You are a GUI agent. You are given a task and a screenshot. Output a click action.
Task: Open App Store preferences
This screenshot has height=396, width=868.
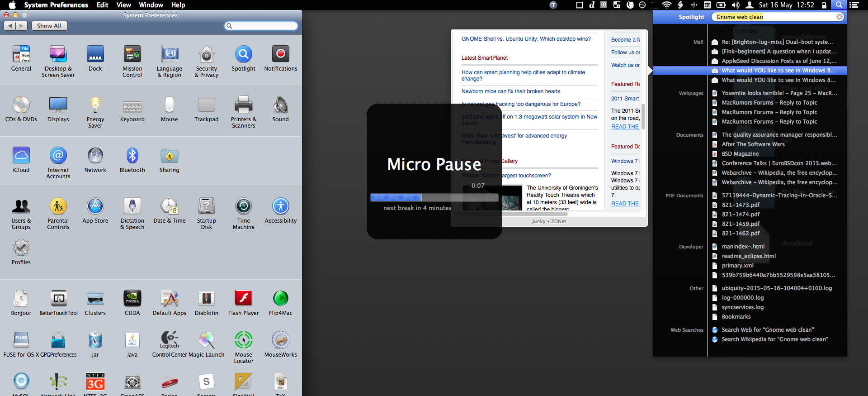pos(95,210)
